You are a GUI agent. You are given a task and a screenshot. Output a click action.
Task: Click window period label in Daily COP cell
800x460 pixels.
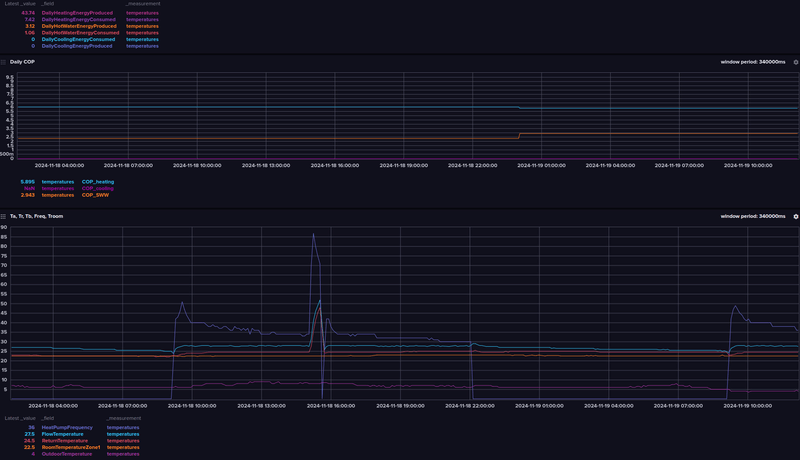point(753,62)
